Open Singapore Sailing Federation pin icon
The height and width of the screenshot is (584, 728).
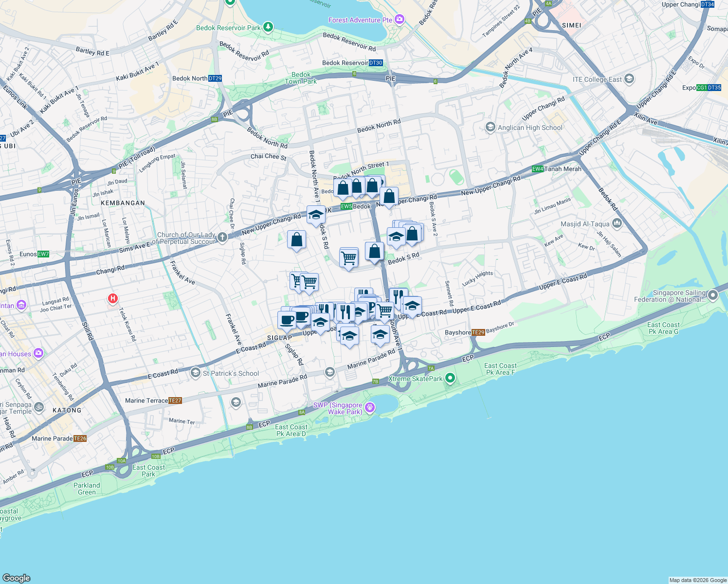pos(713,295)
